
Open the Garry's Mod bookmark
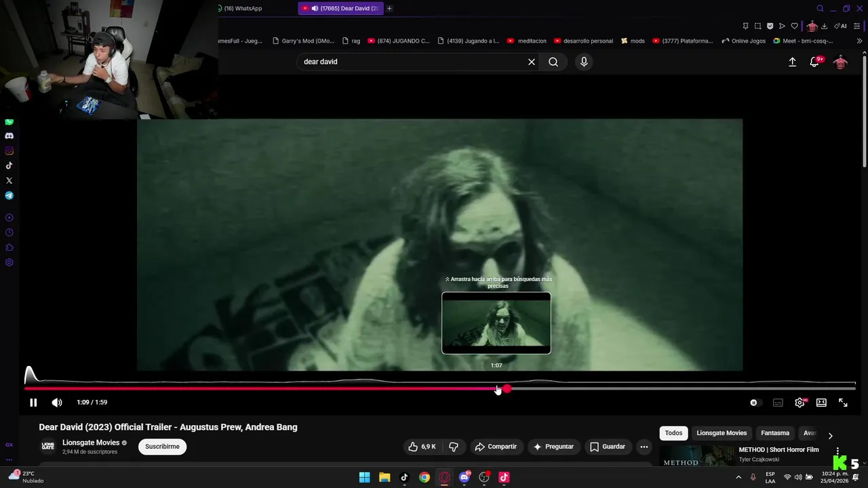click(303, 41)
